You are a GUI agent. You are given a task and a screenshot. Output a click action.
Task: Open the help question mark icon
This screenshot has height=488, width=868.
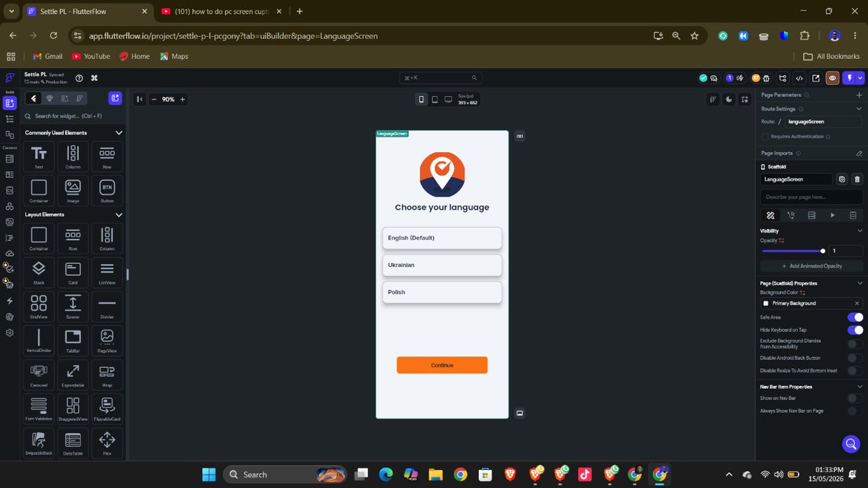pyautogui.click(x=79, y=78)
